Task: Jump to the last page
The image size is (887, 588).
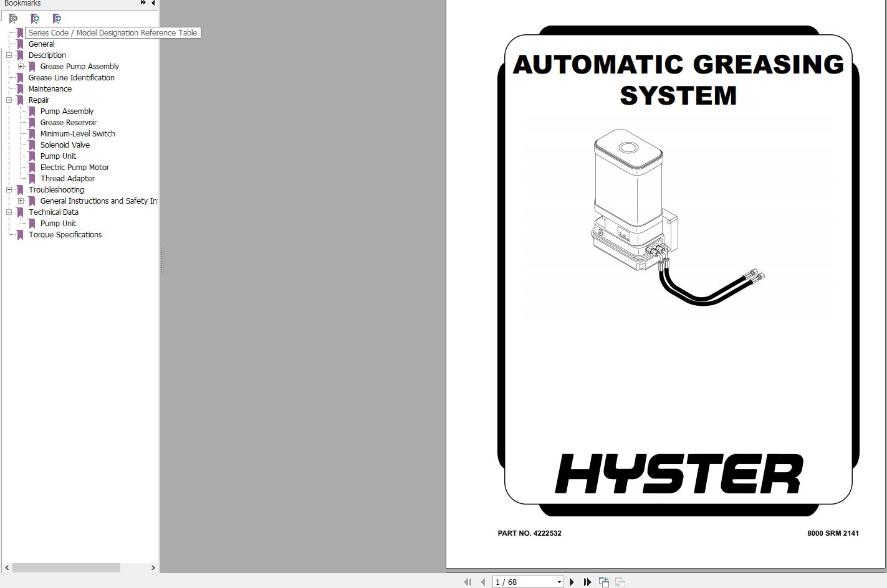Action: coord(587,582)
